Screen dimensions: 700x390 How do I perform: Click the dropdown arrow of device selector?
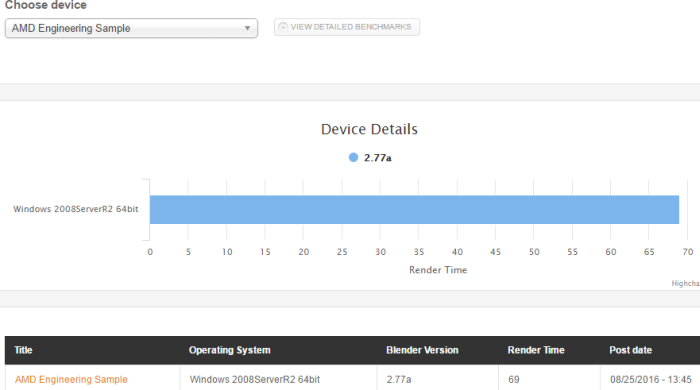(247, 28)
